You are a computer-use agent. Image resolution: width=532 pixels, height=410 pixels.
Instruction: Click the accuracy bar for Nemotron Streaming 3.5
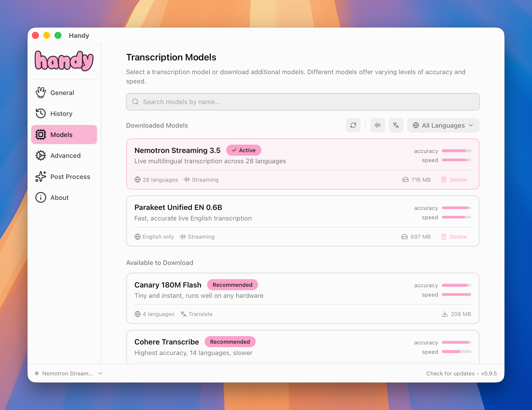coord(457,151)
